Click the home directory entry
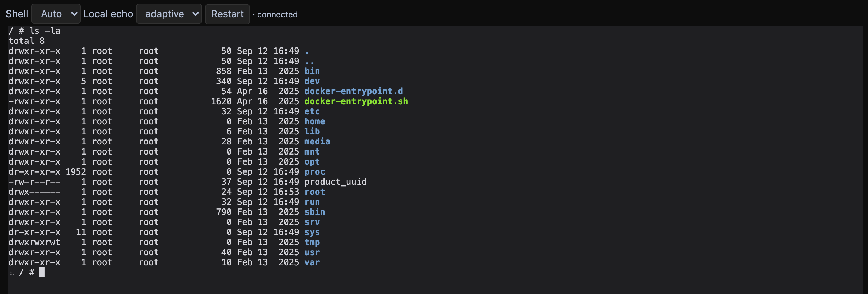 pyautogui.click(x=314, y=121)
